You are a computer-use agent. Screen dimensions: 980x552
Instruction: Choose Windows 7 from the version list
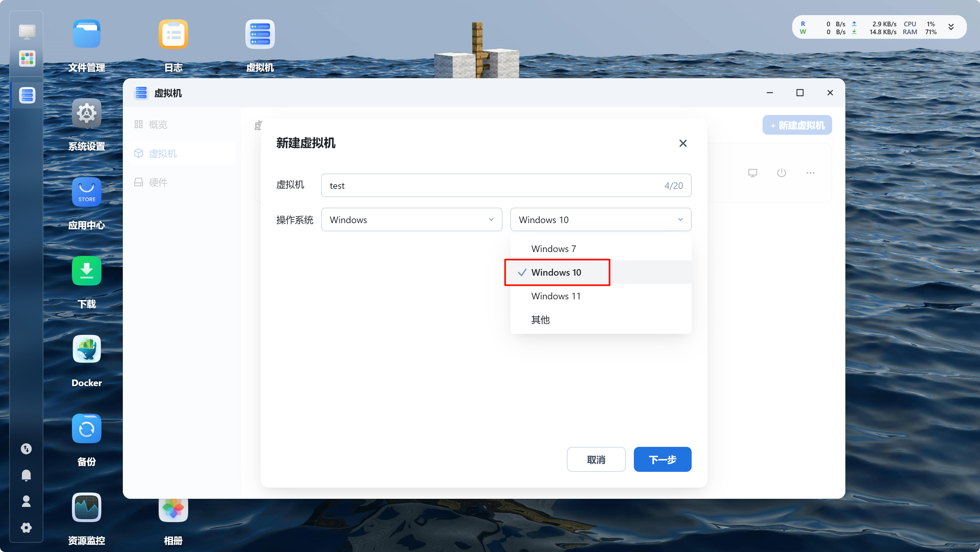point(600,249)
